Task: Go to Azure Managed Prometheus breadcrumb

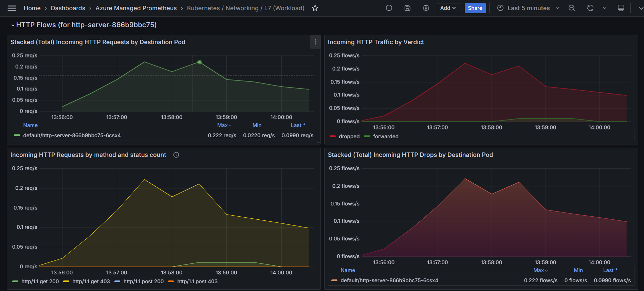Action: 136,8
